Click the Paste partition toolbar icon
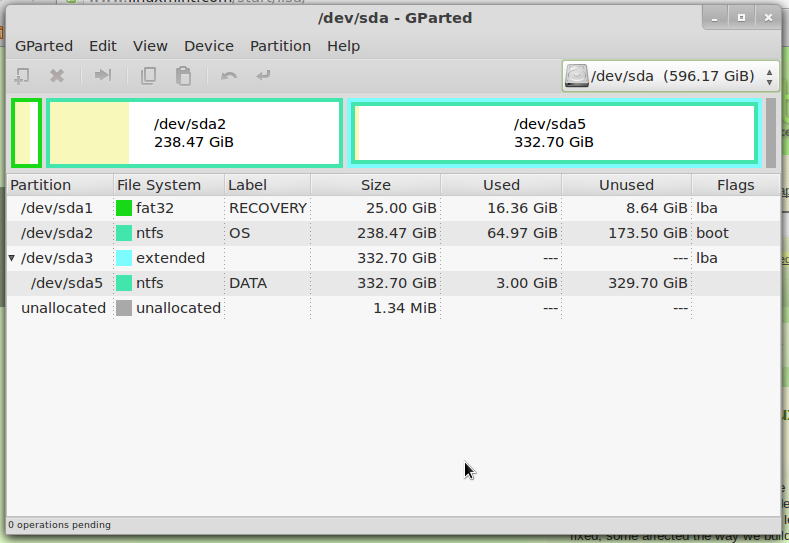 pos(183,76)
